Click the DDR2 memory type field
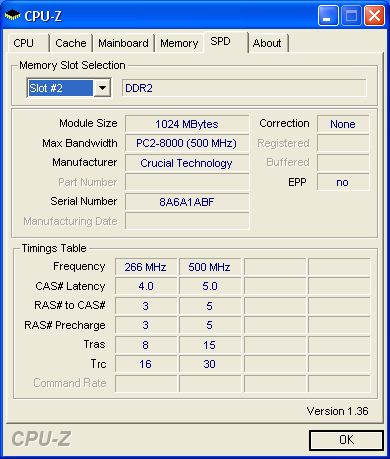This screenshot has height=459, width=390. (244, 88)
